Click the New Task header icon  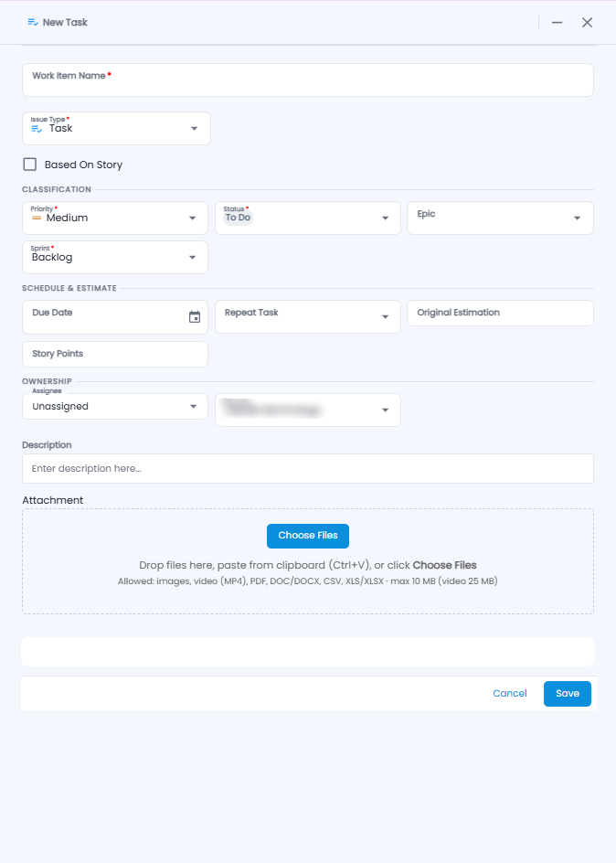click(33, 23)
